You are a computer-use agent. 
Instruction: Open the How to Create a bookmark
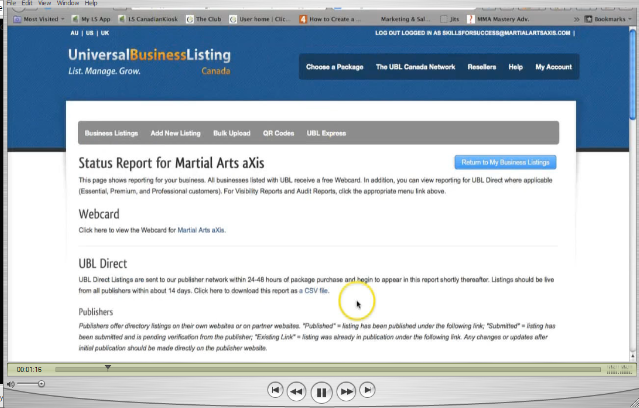(x=330, y=19)
